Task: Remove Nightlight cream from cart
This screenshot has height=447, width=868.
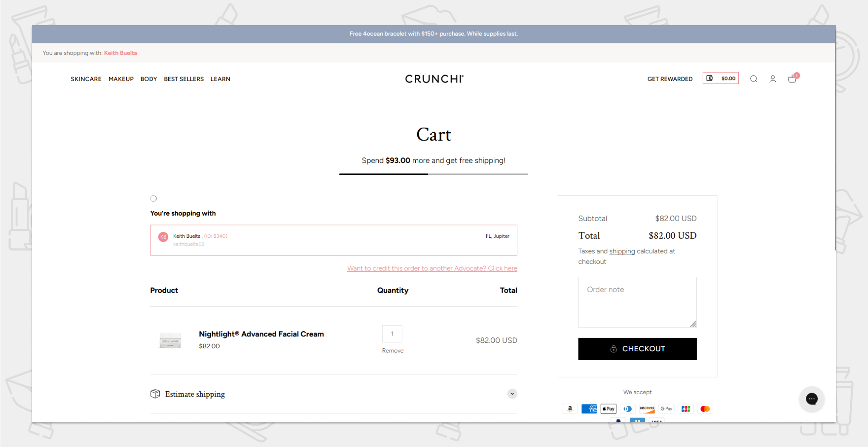Action: [x=393, y=350]
